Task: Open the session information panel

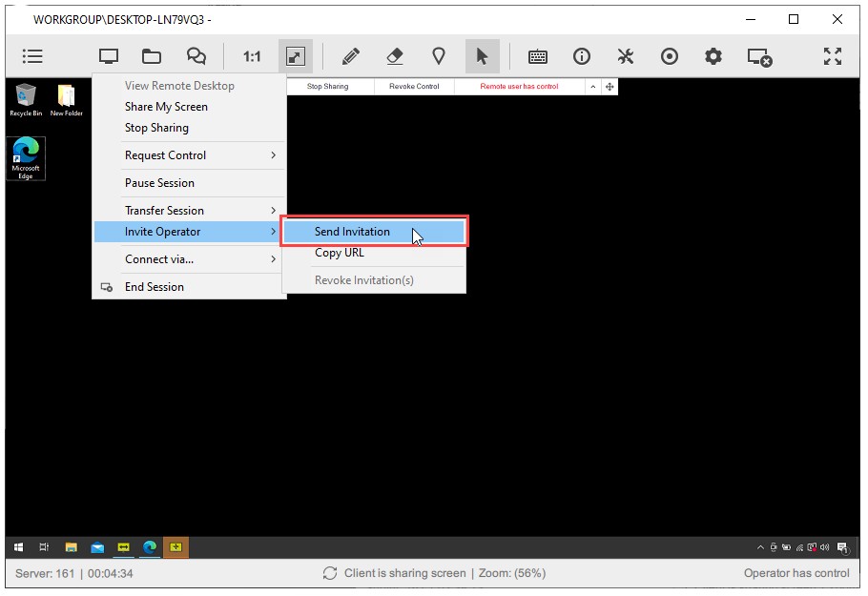Action: 582,56
